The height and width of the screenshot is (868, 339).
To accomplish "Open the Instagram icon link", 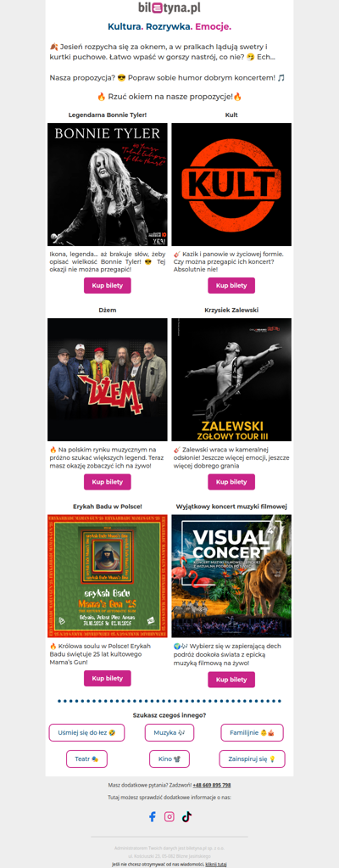I will click(169, 816).
